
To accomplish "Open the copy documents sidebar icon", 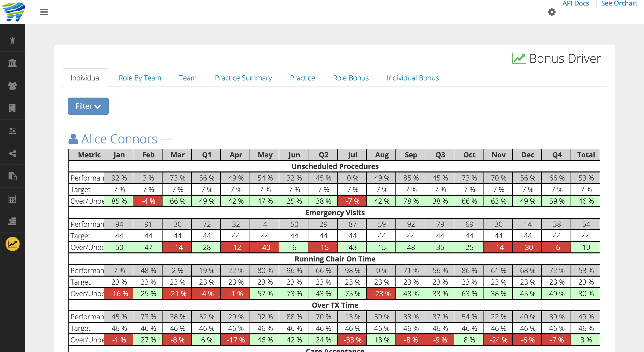I will pos(12,176).
